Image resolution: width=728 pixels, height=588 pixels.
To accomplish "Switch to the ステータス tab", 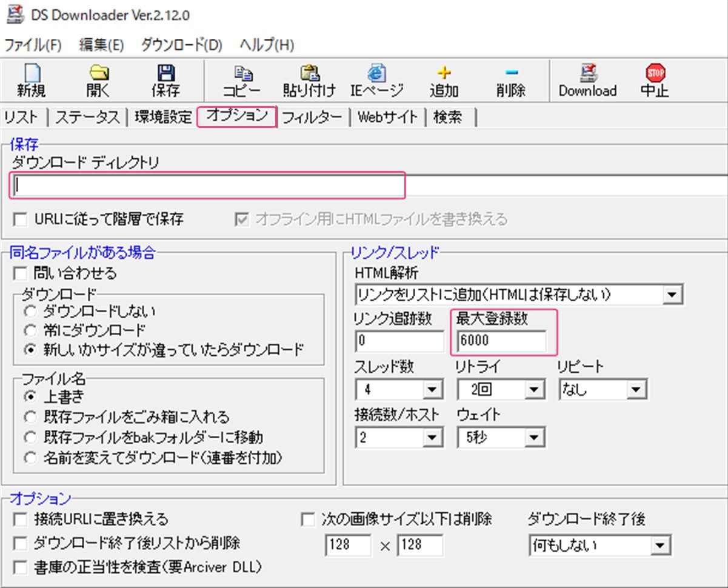I will click(87, 117).
